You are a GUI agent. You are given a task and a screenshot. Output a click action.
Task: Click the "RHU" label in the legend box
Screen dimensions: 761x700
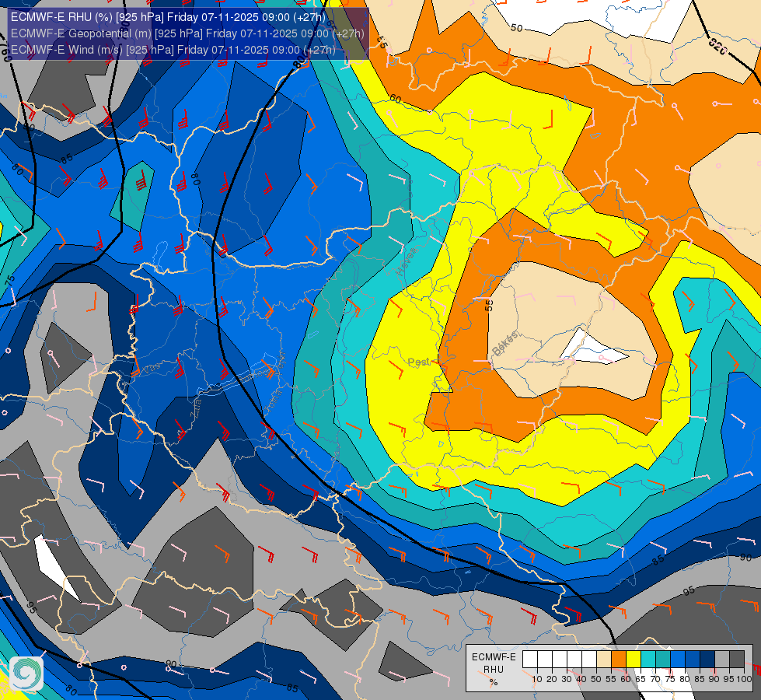pyautogui.click(x=494, y=670)
